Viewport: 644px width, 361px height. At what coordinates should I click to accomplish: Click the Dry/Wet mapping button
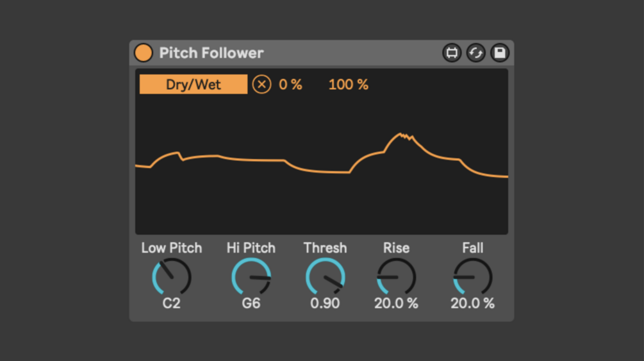point(194,84)
